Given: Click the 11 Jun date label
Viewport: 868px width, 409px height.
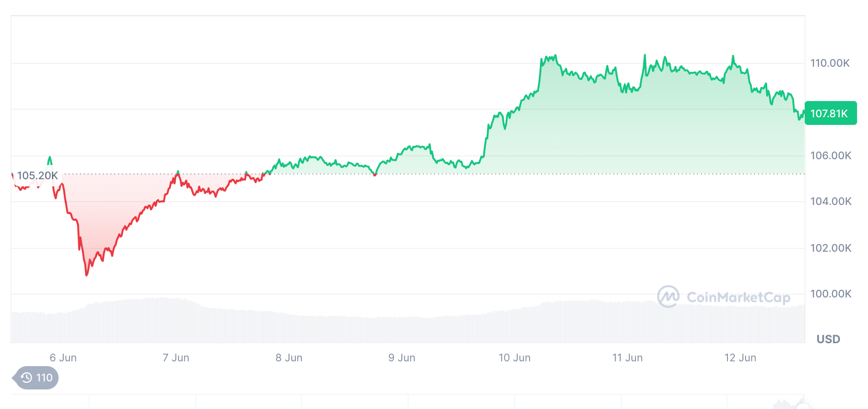Looking at the screenshot, I should pyautogui.click(x=627, y=358).
